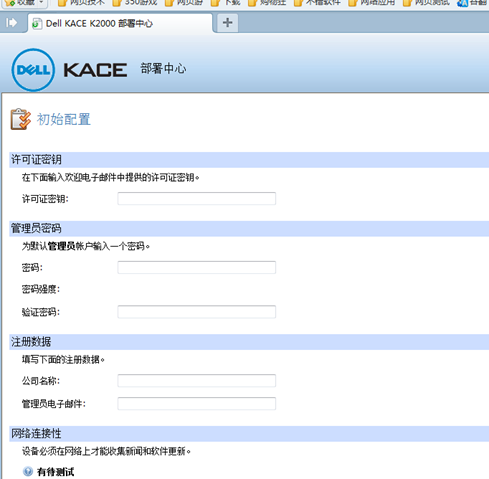Focus the 许可证密钥 input field
This screenshot has height=479, width=489.
(x=197, y=199)
